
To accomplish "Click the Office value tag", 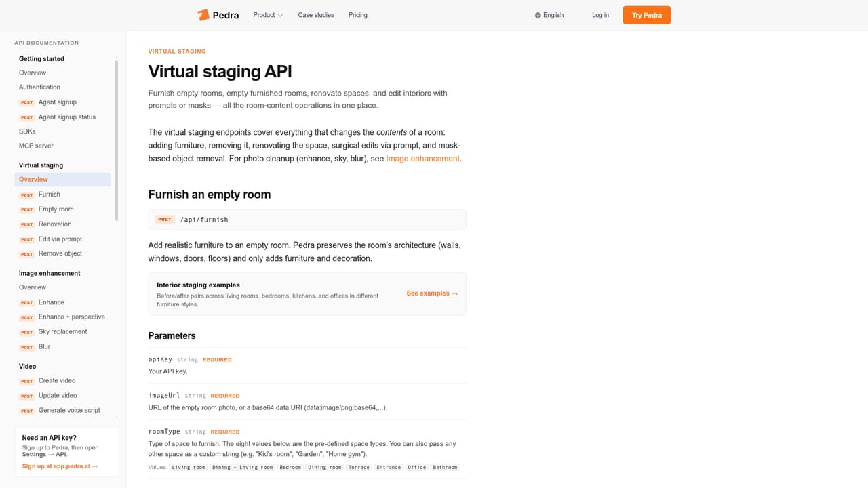I will pos(417,467).
